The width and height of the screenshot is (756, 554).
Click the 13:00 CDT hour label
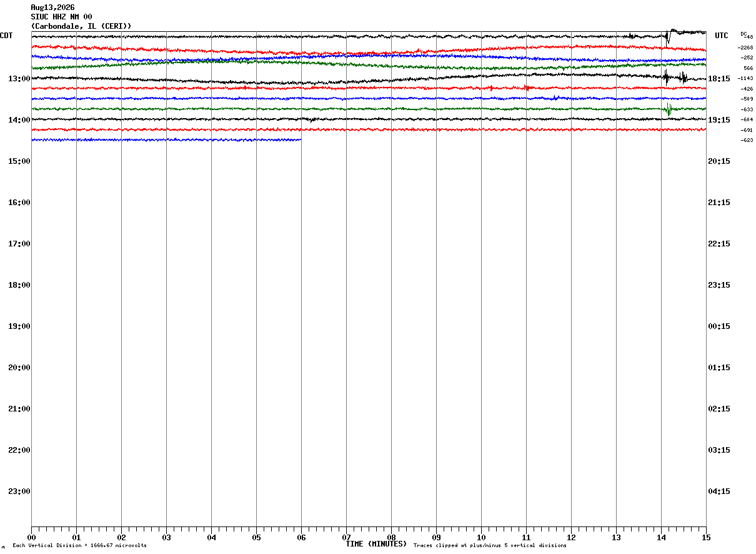pos(19,79)
